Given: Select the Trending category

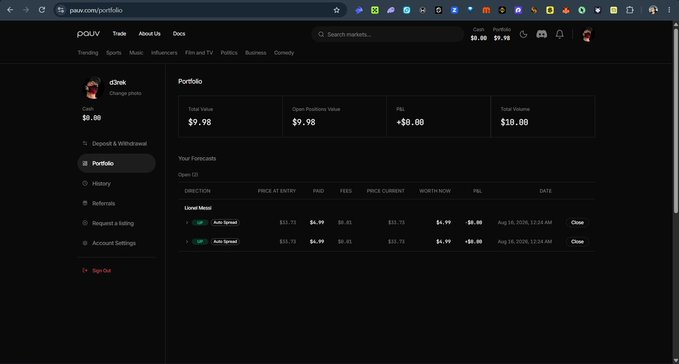Looking at the screenshot, I should (88, 53).
